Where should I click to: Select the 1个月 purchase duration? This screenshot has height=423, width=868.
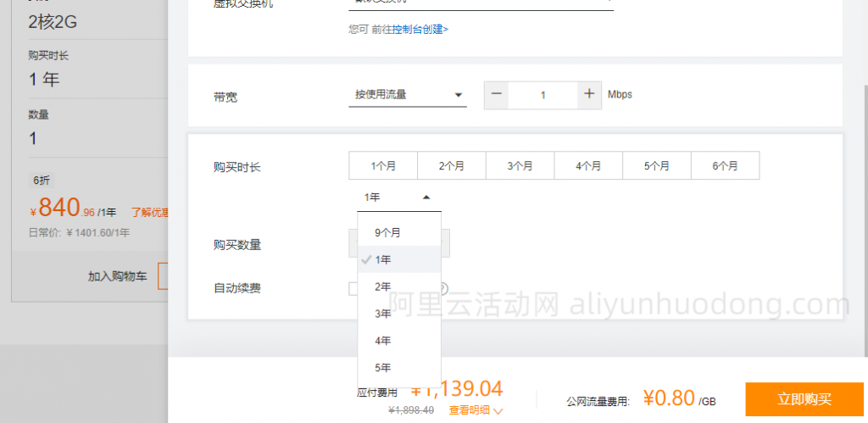[383, 166]
